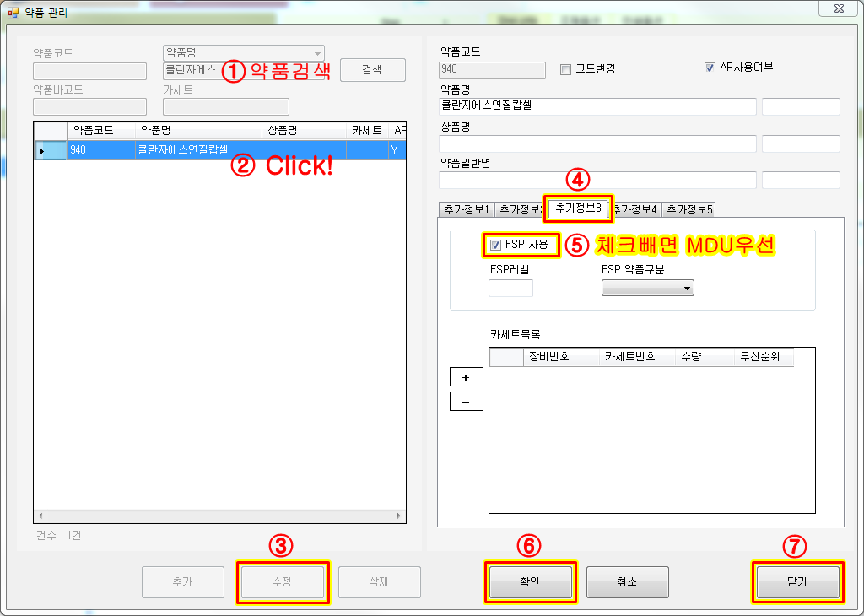Toggle the 코드변경 checkbox
The image size is (864, 616).
coord(566,69)
